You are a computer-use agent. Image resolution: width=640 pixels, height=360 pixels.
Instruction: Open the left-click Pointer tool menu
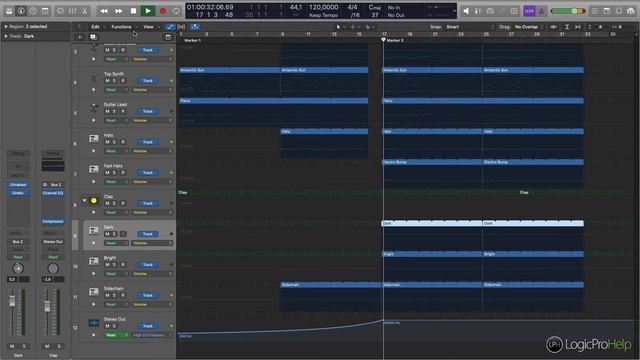339,27
